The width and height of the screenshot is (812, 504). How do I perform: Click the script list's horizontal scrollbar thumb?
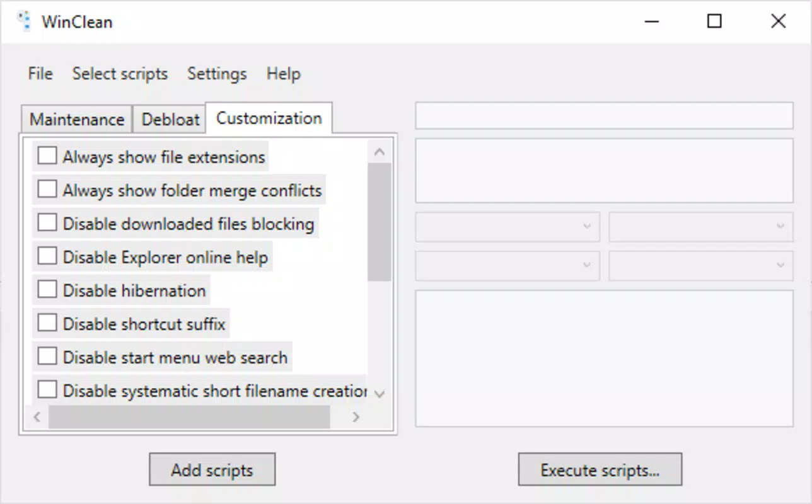pos(189,416)
